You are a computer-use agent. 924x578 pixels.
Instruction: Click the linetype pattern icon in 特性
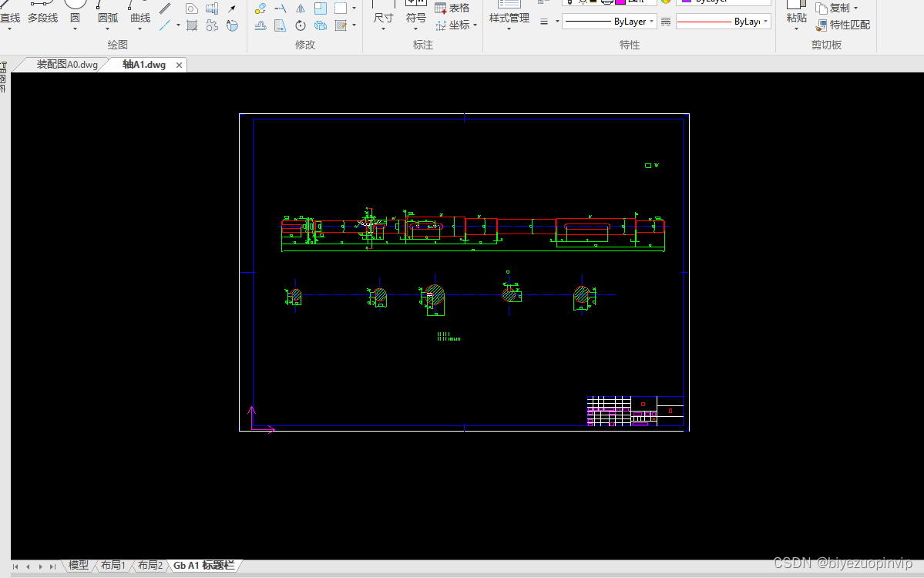tap(666, 22)
